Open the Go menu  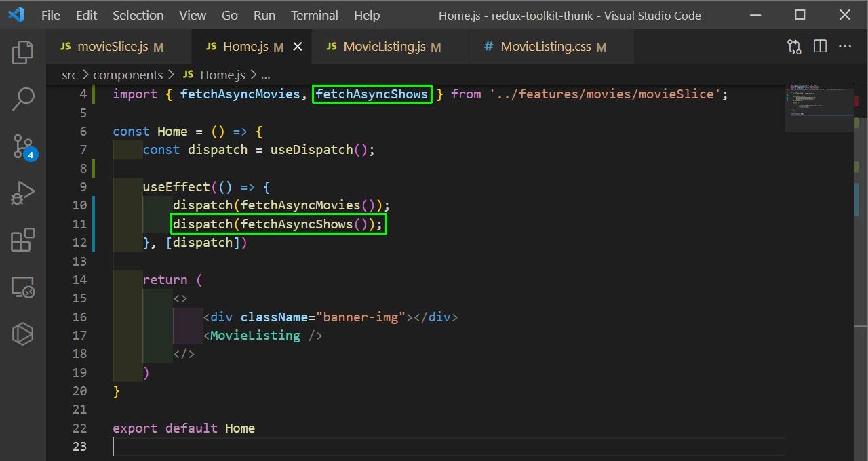(230, 15)
